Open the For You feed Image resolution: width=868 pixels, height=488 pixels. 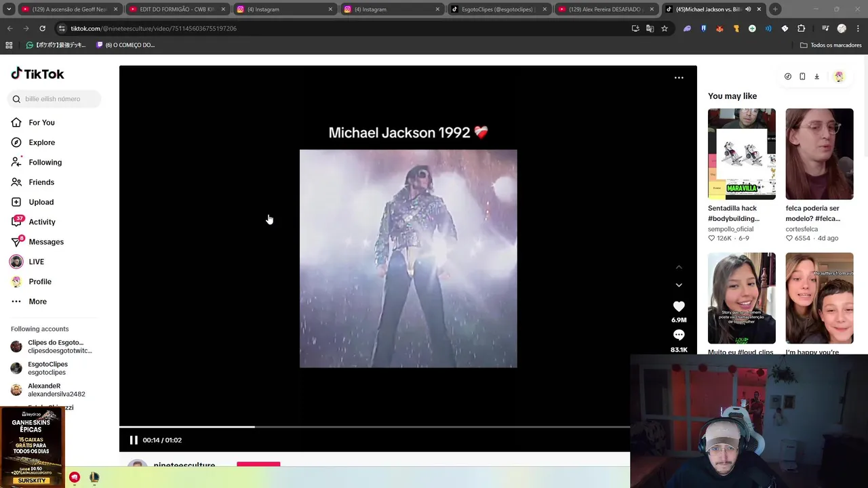tap(41, 123)
